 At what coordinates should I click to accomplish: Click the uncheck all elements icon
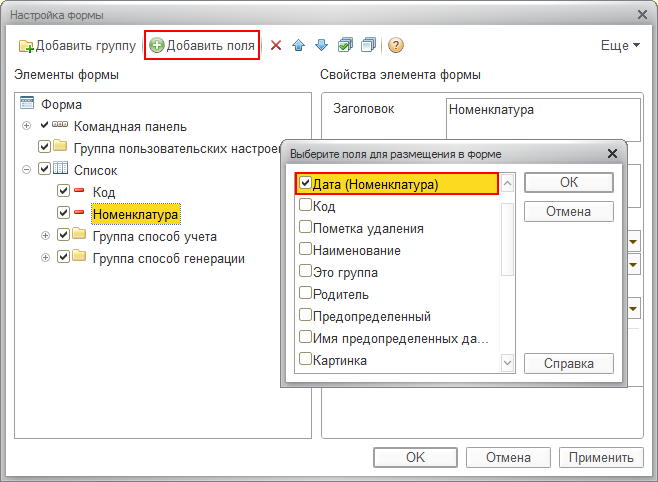tap(368, 45)
